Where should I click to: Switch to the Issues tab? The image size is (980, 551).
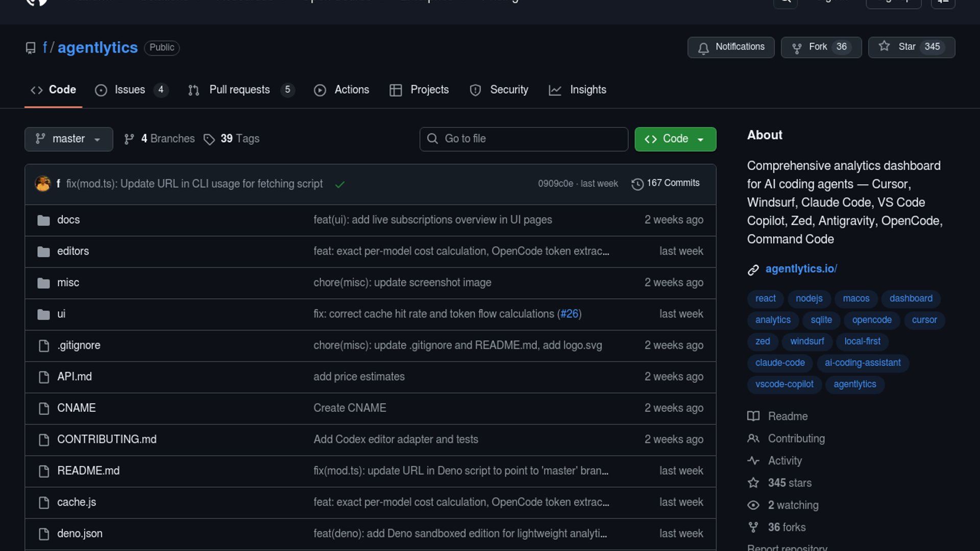pyautogui.click(x=130, y=90)
